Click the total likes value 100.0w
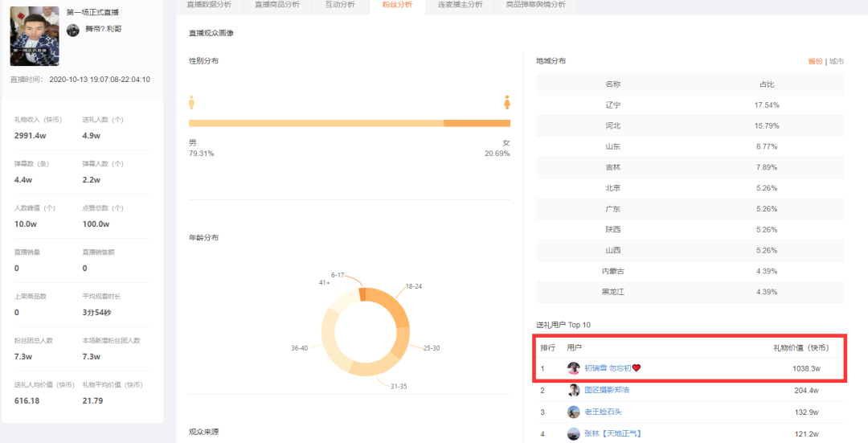Screen dimensions: 868x443 [96, 224]
